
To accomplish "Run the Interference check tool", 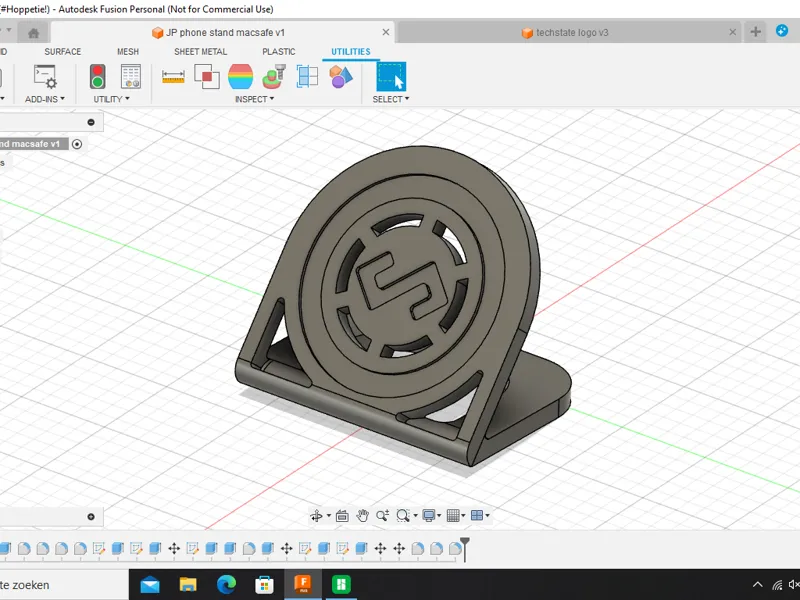I will pyautogui.click(x=207, y=77).
